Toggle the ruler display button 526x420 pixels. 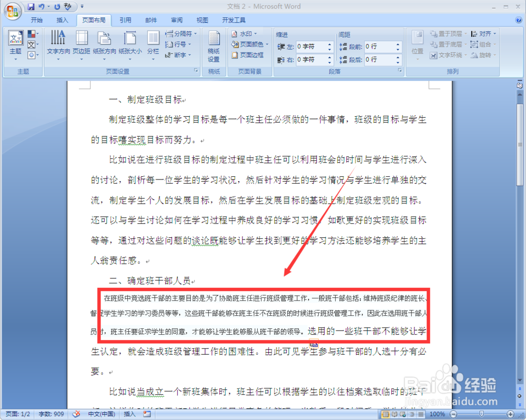coord(520,85)
